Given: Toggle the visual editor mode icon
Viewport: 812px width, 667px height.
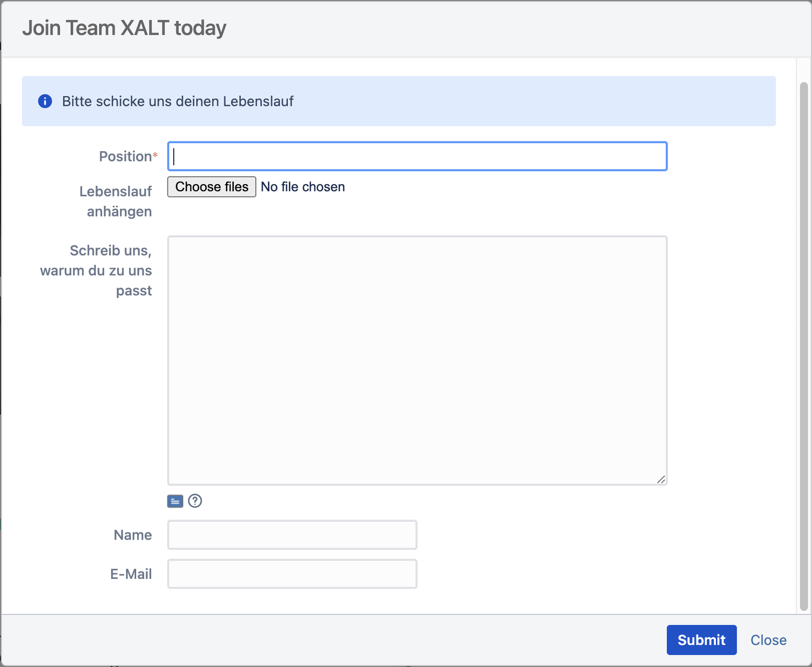Looking at the screenshot, I should 175,501.
